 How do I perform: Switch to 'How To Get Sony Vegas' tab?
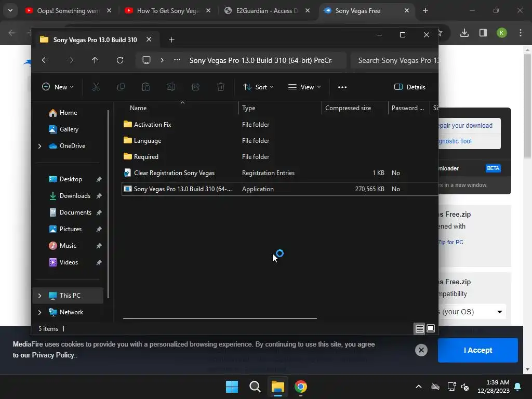click(x=168, y=11)
